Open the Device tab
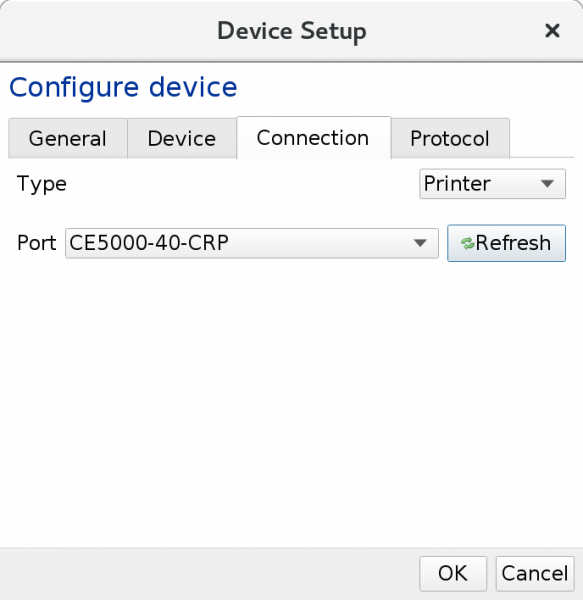Screen dimensions: 583x600 tap(182, 138)
